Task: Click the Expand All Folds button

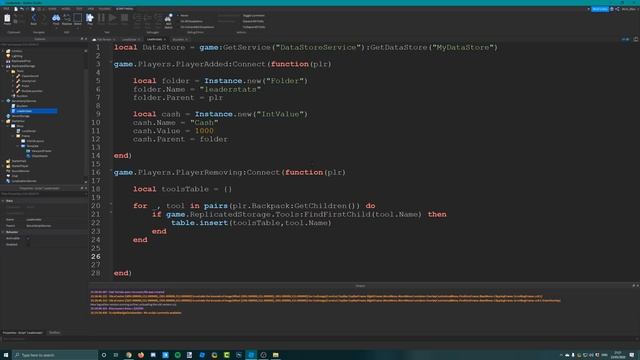Action: [x=253, y=21]
